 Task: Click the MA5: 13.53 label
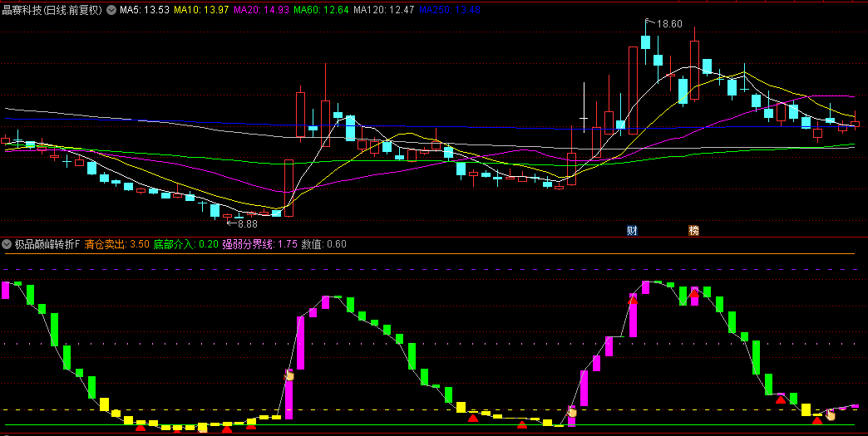145,10
